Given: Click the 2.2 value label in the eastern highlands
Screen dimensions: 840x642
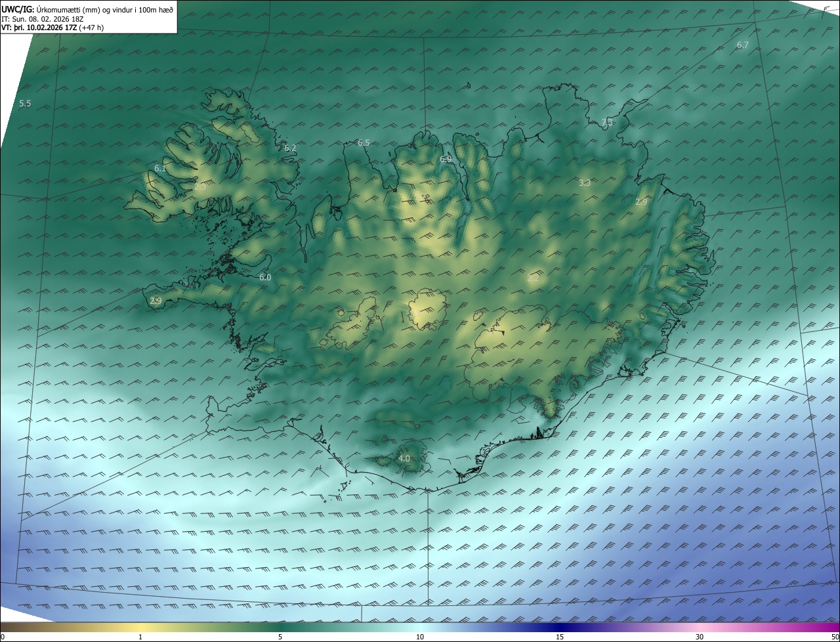Looking at the screenshot, I should point(533,278).
